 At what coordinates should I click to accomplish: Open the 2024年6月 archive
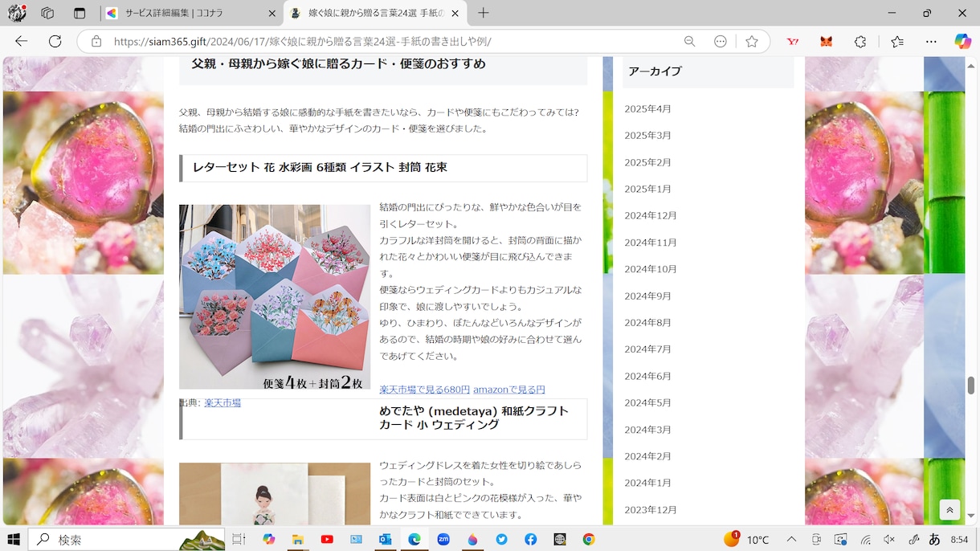pos(647,376)
